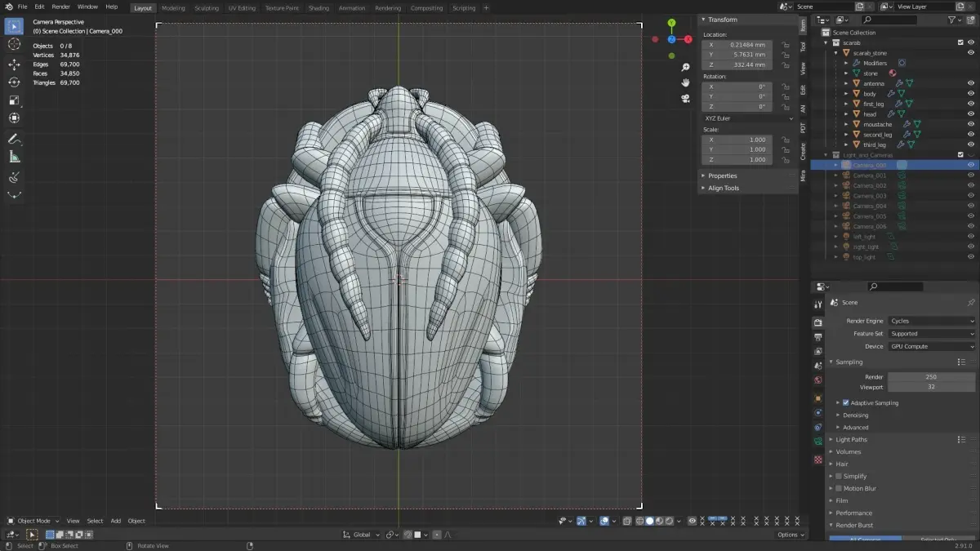
Task: Toggle camera view icon in viewport
Action: point(685,99)
